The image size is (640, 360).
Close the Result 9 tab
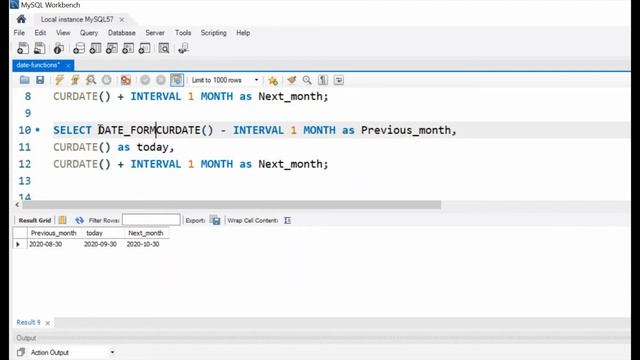coord(47,323)
